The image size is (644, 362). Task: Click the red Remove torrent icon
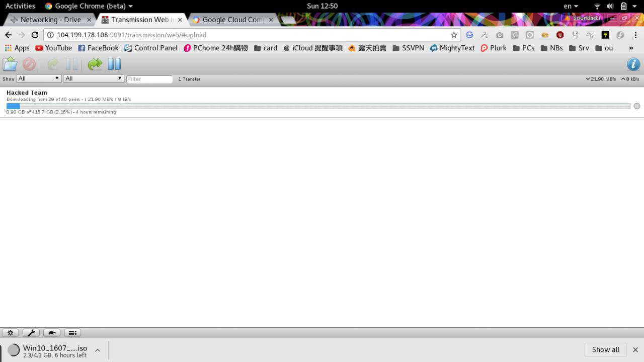pos(29,64)
